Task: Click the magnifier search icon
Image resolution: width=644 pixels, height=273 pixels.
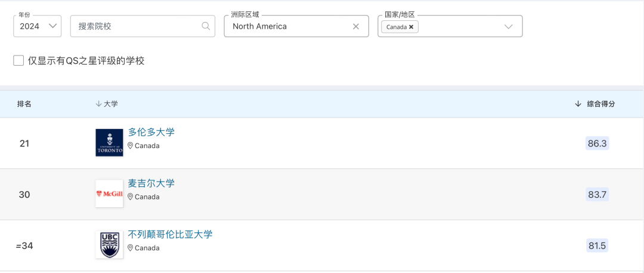Action: (x=206, y=26)
